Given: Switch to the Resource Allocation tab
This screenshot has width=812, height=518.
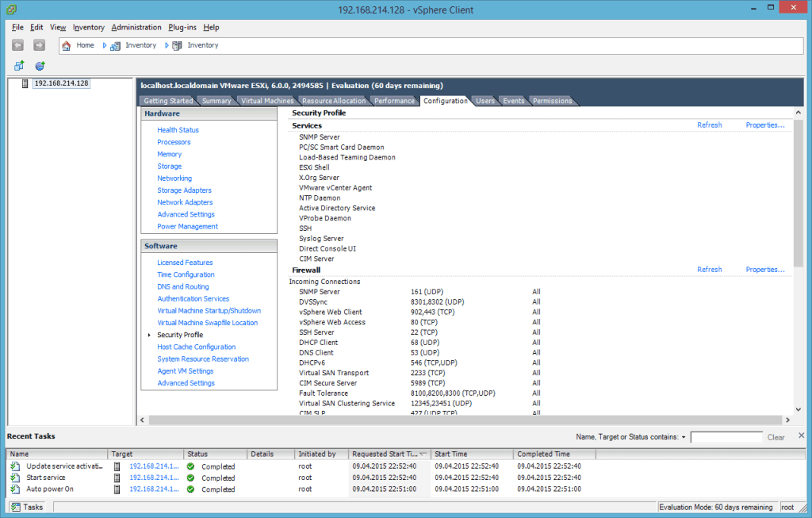Looking at the screenshot, I should [x=334, y=101].
